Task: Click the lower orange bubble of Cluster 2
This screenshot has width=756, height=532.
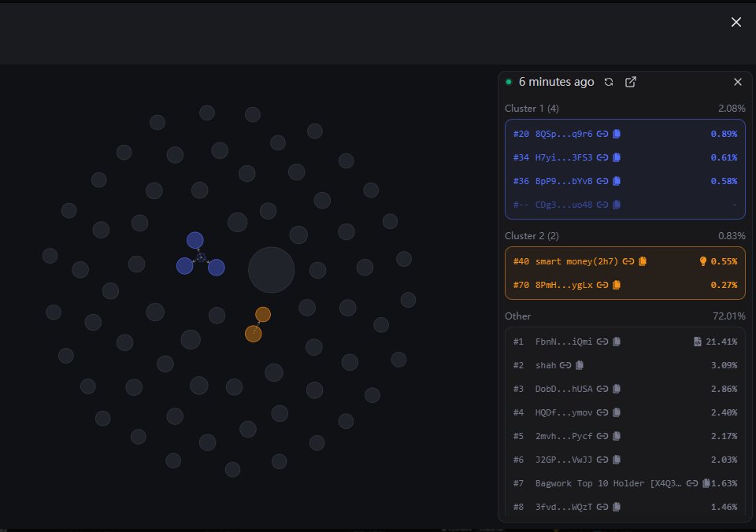Action: [254, 334]
